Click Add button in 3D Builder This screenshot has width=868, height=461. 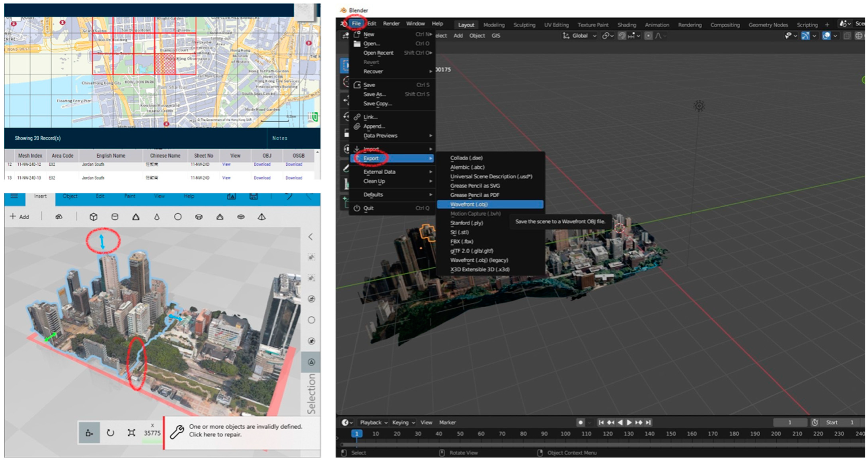pyautogui.click(x=19, y=217)
